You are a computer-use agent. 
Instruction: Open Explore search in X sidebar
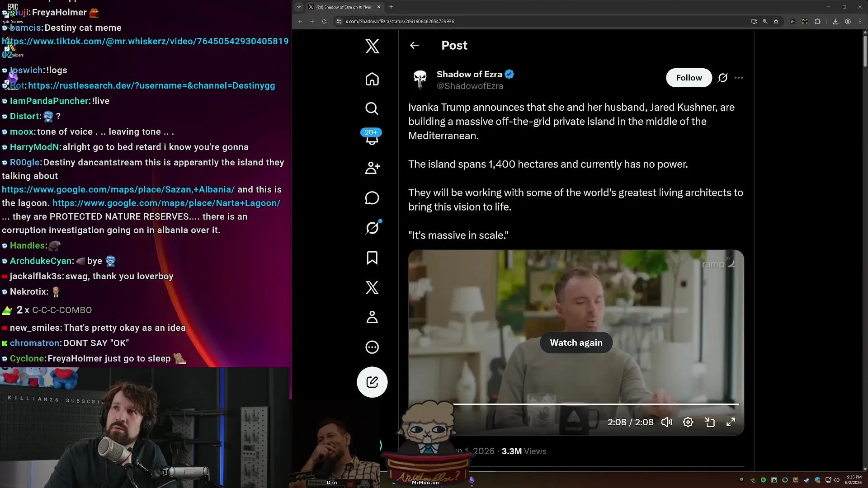click(372, 108)
